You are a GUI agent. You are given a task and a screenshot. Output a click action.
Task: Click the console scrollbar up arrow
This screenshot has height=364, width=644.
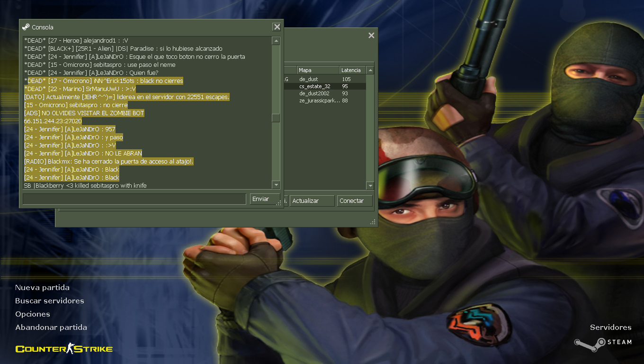tap(276, 41)
